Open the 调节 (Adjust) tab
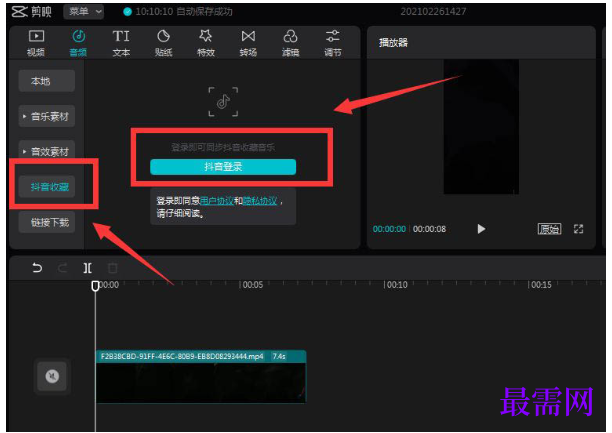 (x=333, y=43)
